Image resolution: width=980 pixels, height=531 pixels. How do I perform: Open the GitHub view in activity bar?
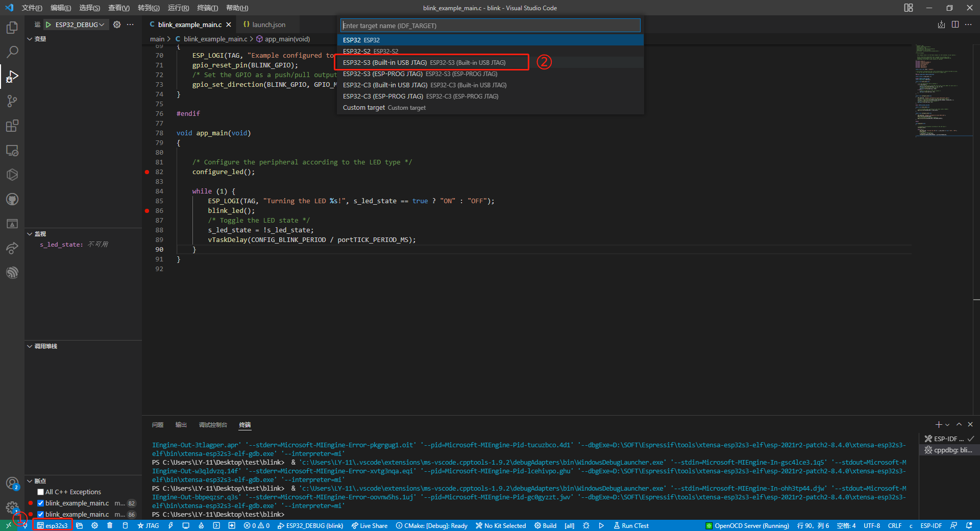(12, 199)
